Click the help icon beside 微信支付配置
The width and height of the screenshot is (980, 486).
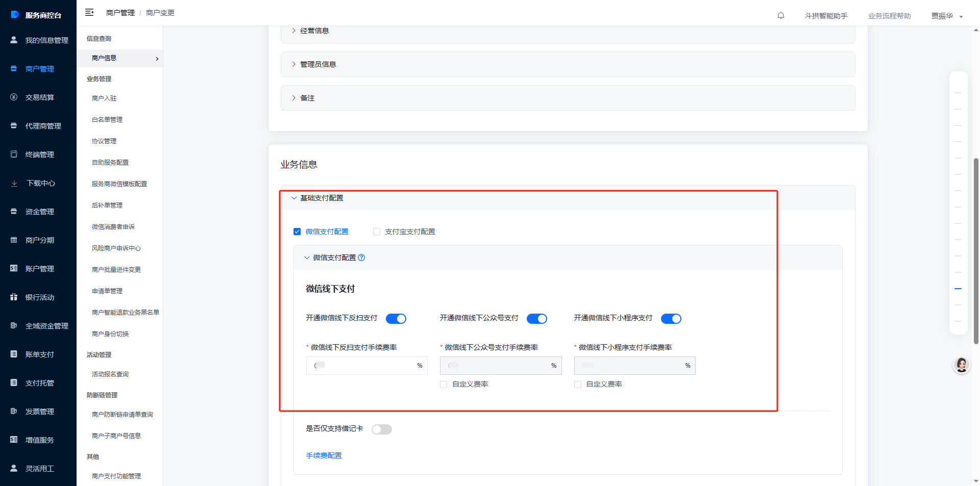click(361, 258)
